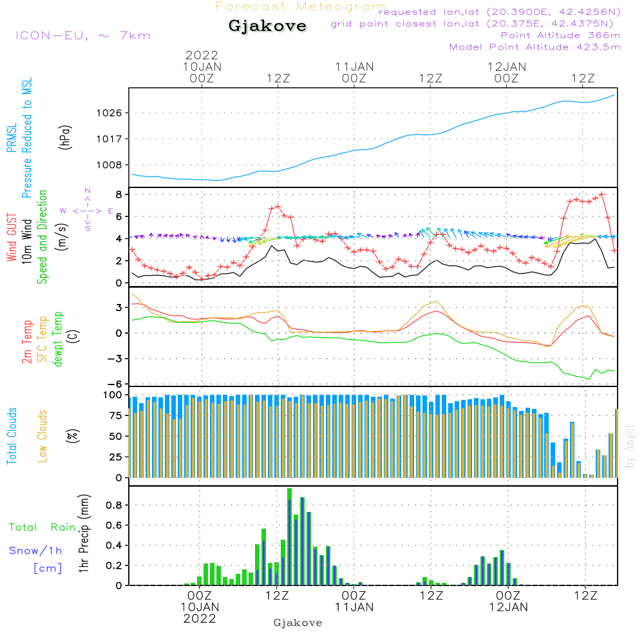Click 'Model Point Altitude 423.5m' text
Viewport: 644px width, 644px height.
pyautogui.click(x=535, y=47)
